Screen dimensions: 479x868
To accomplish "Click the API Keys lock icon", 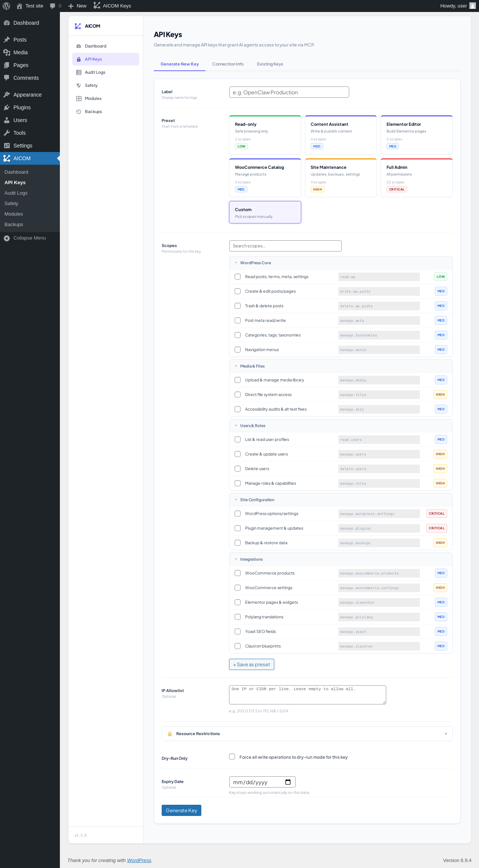I will coord(79,59).
